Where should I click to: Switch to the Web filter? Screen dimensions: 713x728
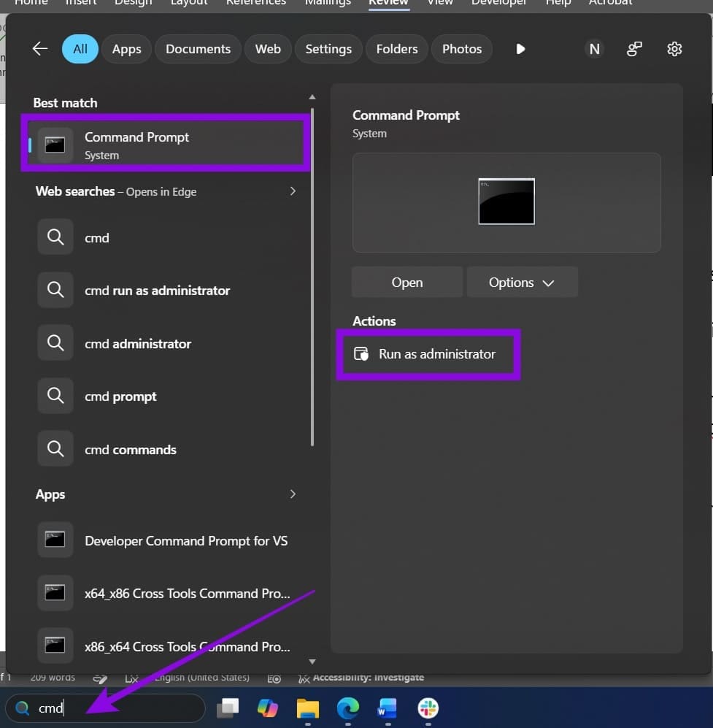point(268,49)
